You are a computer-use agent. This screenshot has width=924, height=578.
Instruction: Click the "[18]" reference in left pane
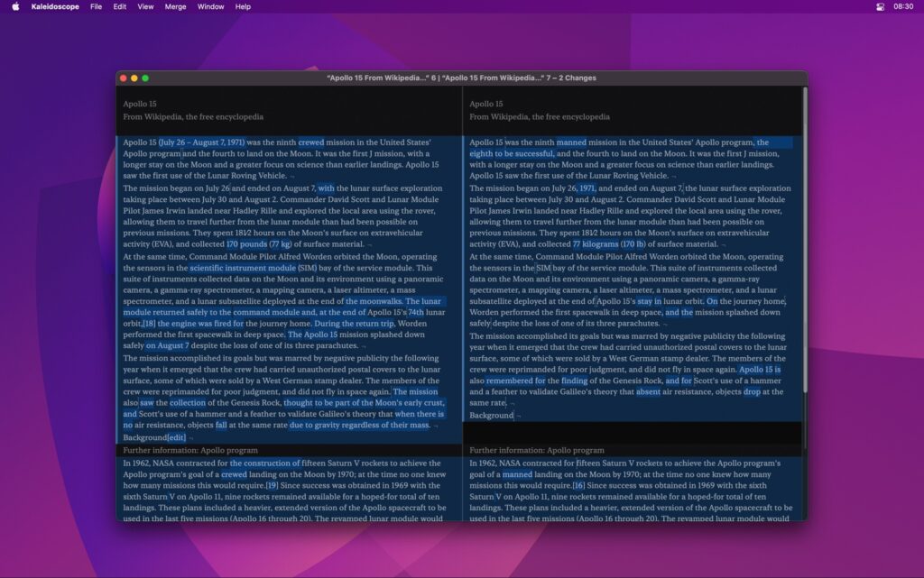(x=149, y=323)
